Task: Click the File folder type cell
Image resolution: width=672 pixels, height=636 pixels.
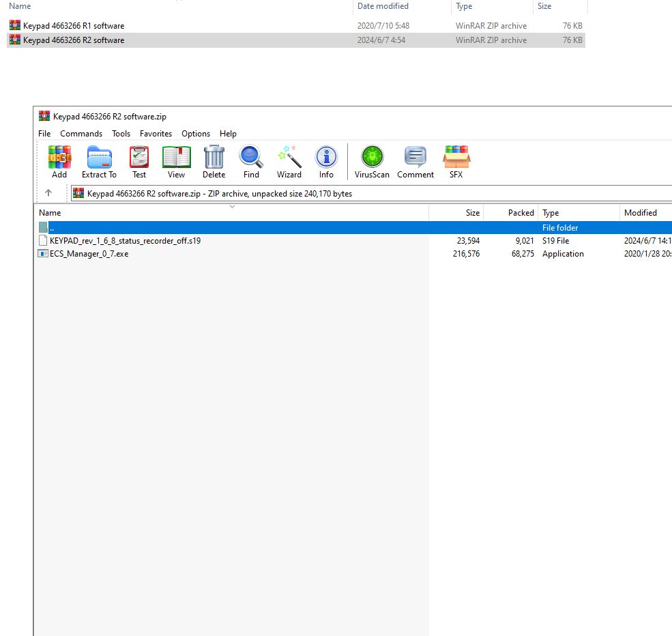Action: pyautogui.click(x=560, y=227)
